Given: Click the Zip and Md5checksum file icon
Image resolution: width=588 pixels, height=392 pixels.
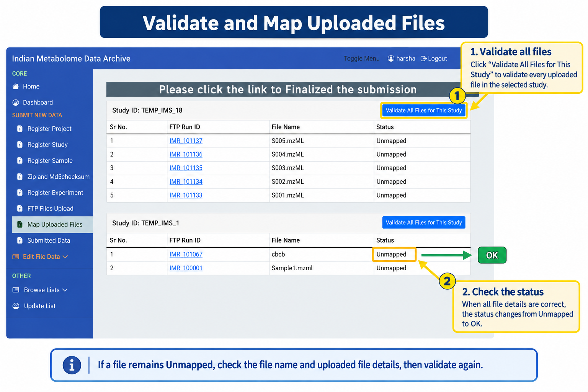Looking at the screenshot, I should [x=20, y=177].
